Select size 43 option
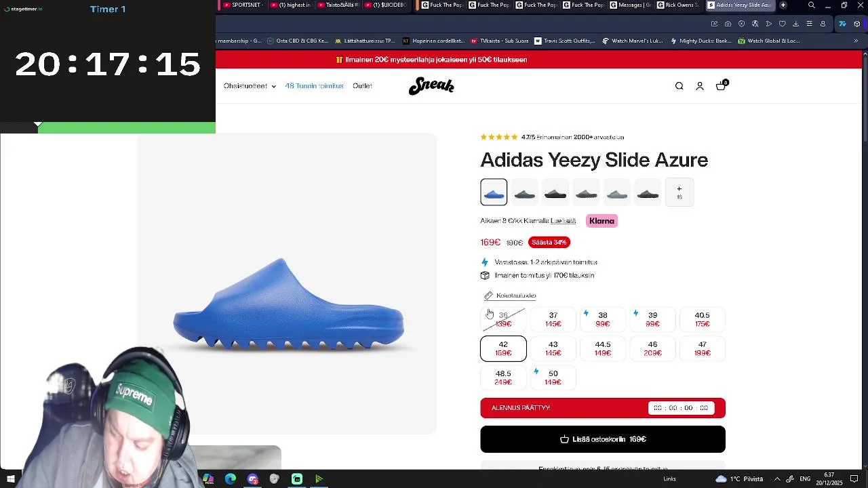This screenshot has height=488, width=868. 553,348
